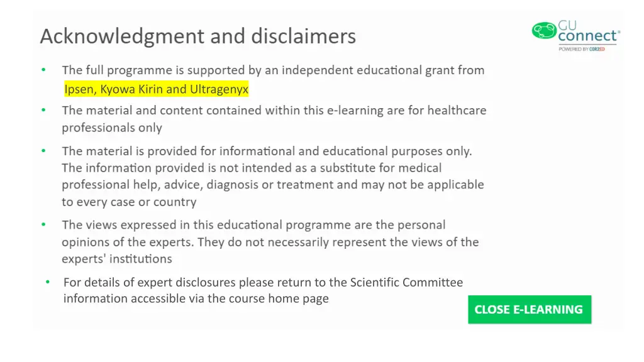Viewport: 644px width, 362px height.
Task: Click the 'not intended as a substitute for medical' line
Action: (252, 168)
